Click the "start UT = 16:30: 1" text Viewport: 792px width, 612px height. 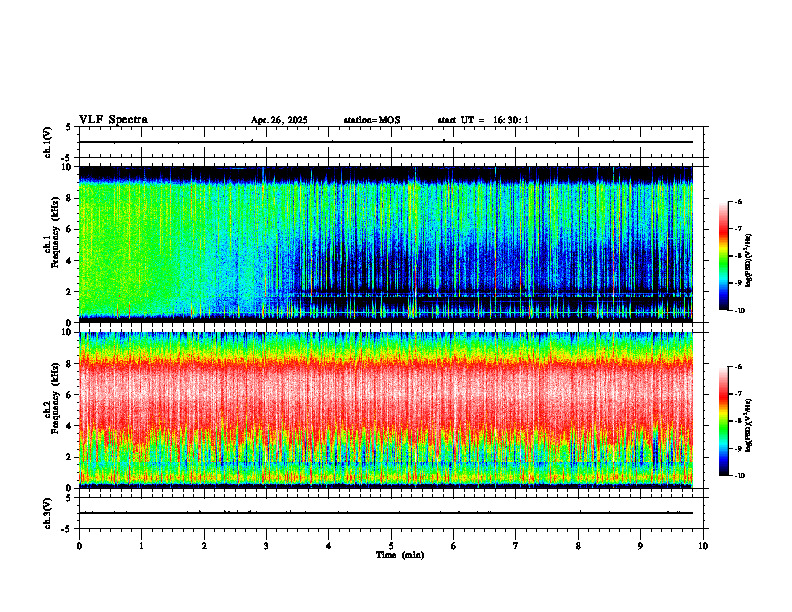click(483, 120)
